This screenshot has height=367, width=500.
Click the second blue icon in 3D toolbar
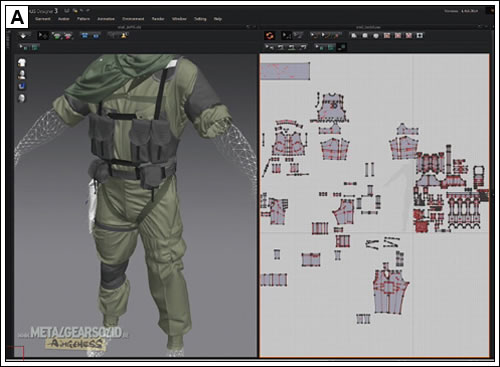click(x=95, y=36)
